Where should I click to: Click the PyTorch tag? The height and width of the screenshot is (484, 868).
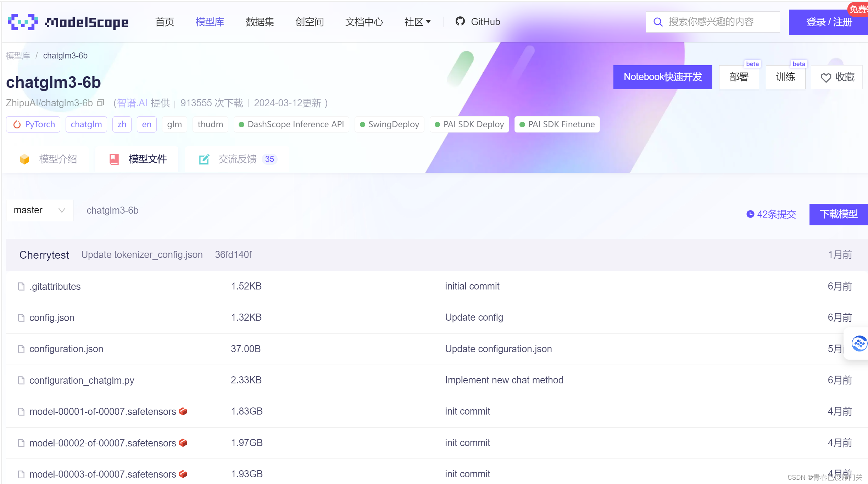tap(33, 124)
